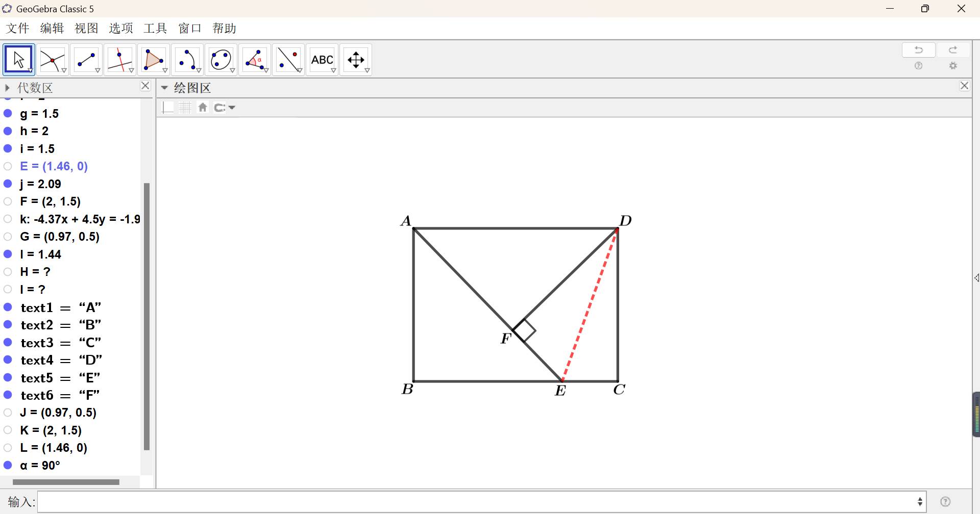
Task: Activate the Circle with center tool
Action: point(221,60)
